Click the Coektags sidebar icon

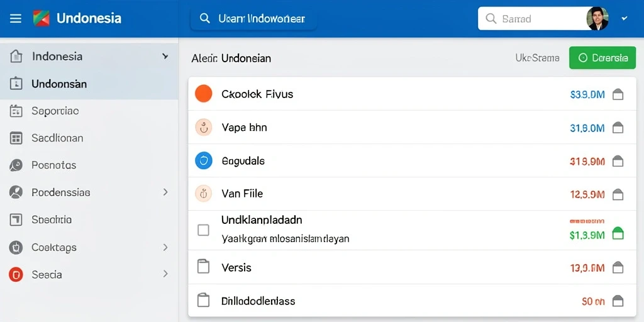16,247
